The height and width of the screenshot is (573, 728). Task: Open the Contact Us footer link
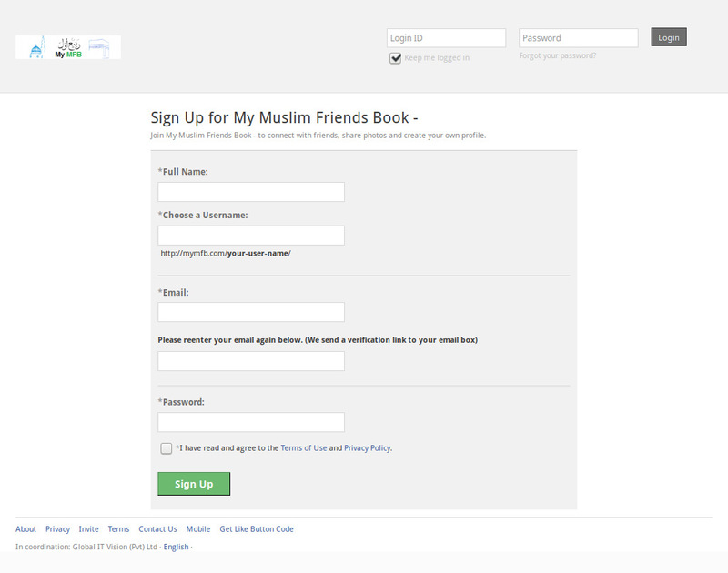click(x=157, y=529)
